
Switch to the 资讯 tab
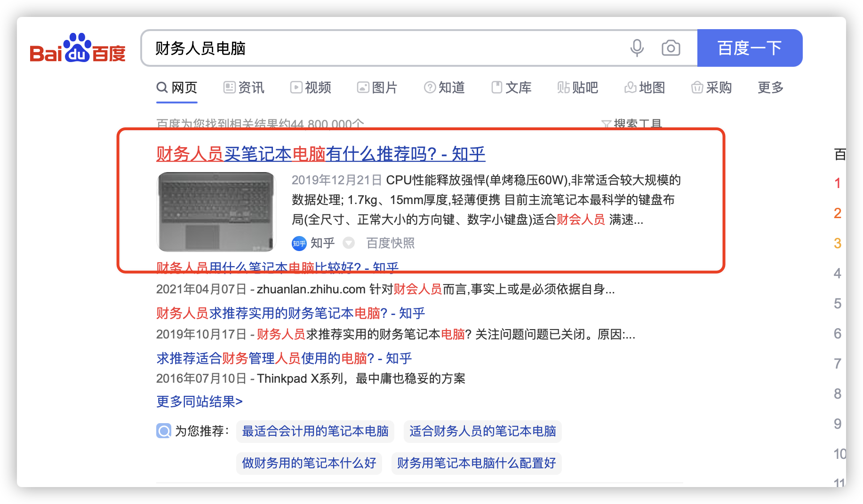(x=244, y=87)
